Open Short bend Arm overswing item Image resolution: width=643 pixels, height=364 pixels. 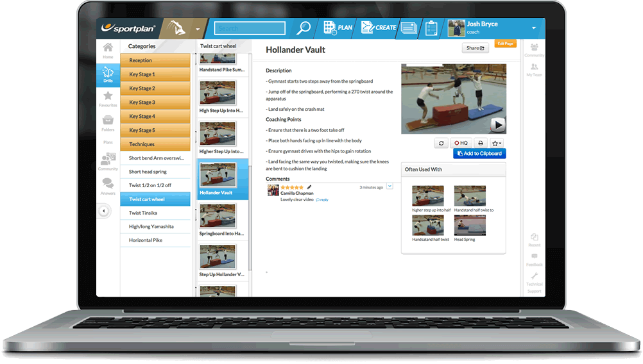tap(155, 158)
